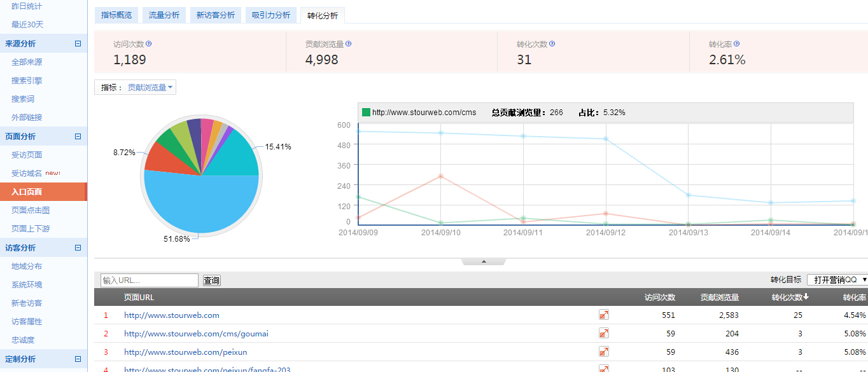Click help icon beside 转化率 metric
This screenshot has height=372, width=868.
pos(736,44)
